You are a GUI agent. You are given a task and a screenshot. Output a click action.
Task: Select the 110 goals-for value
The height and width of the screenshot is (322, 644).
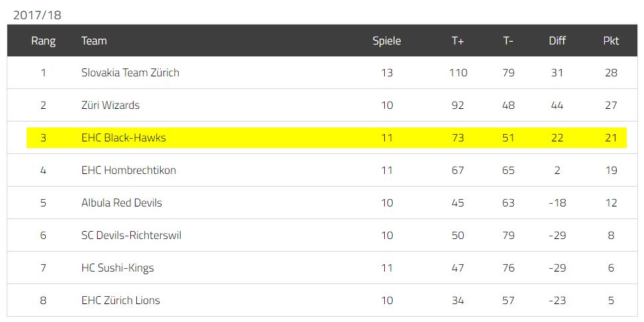(458, 72)
